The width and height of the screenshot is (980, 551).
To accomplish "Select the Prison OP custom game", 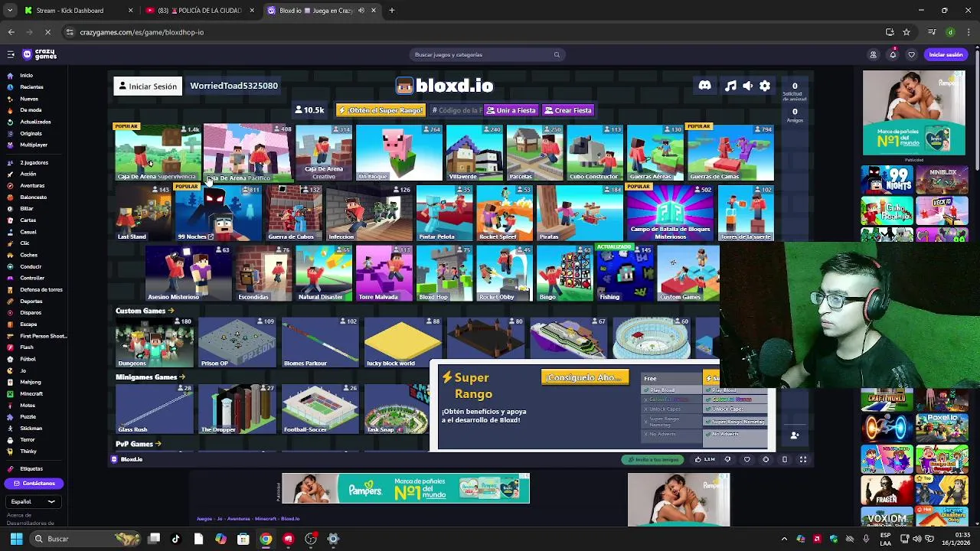I will click(x=237, y=343).
